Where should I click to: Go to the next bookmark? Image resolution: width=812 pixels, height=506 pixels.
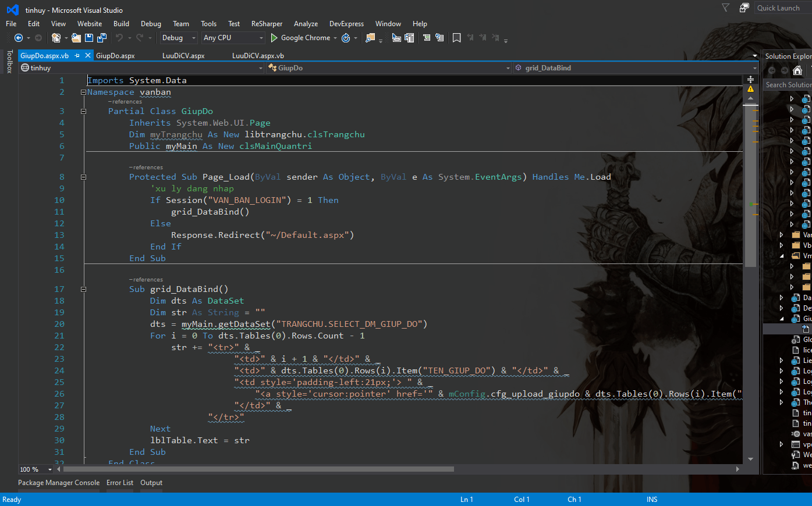pos(483,38)
